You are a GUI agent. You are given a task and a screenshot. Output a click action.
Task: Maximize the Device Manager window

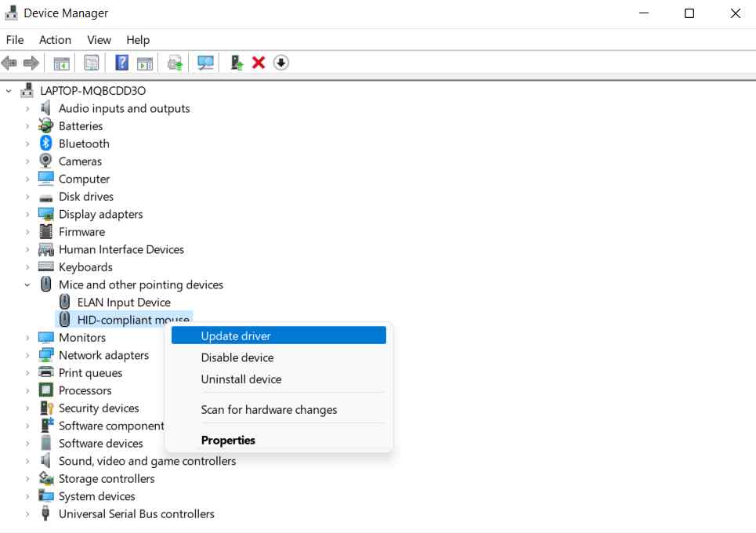(689, 13)
